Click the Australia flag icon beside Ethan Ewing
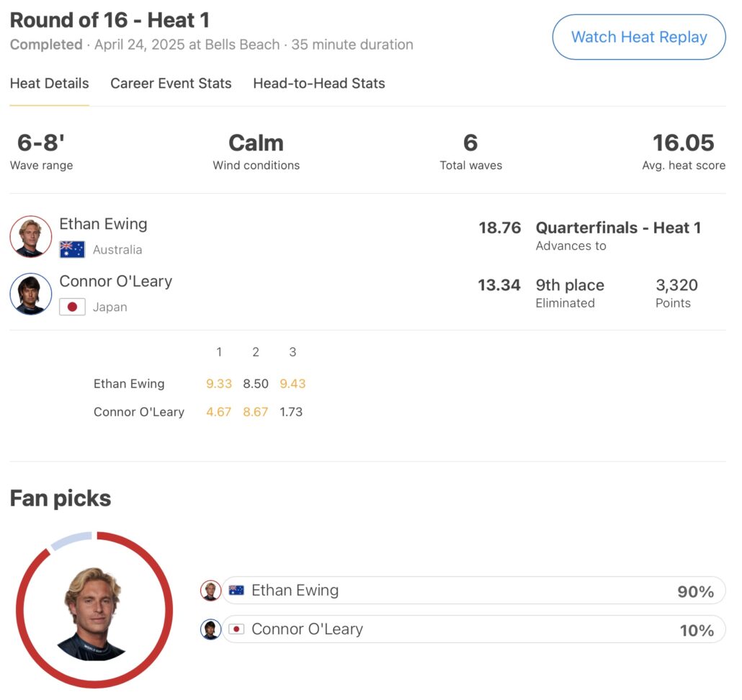Viewport: 742px width, 700px height. 72,250
